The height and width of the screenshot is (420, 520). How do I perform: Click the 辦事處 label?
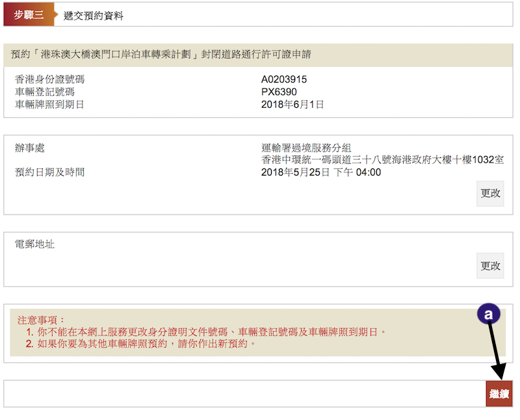pyautogui.click(x=30, y=148)
